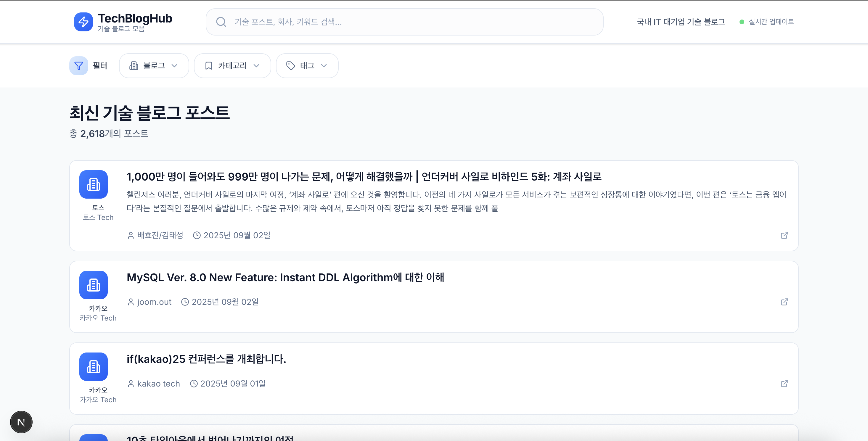Click the 최신 기술 블로그 포스트 heading

pyautogui.click(x=149, y=113)
